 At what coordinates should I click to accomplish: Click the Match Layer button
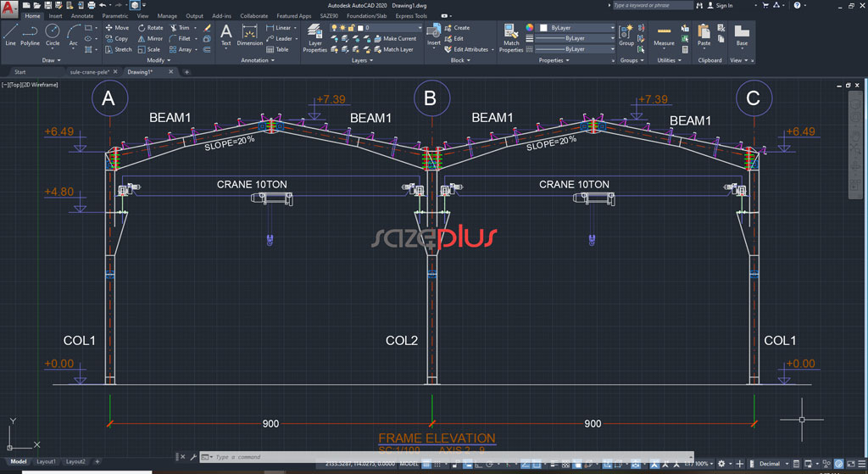click(394, 50)
